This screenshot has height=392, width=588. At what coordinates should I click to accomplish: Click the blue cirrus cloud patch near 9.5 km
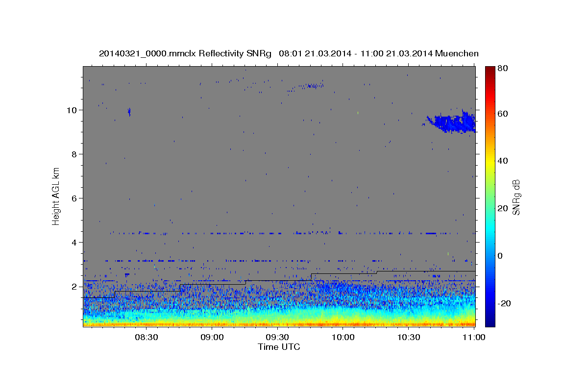pos(450,122)
